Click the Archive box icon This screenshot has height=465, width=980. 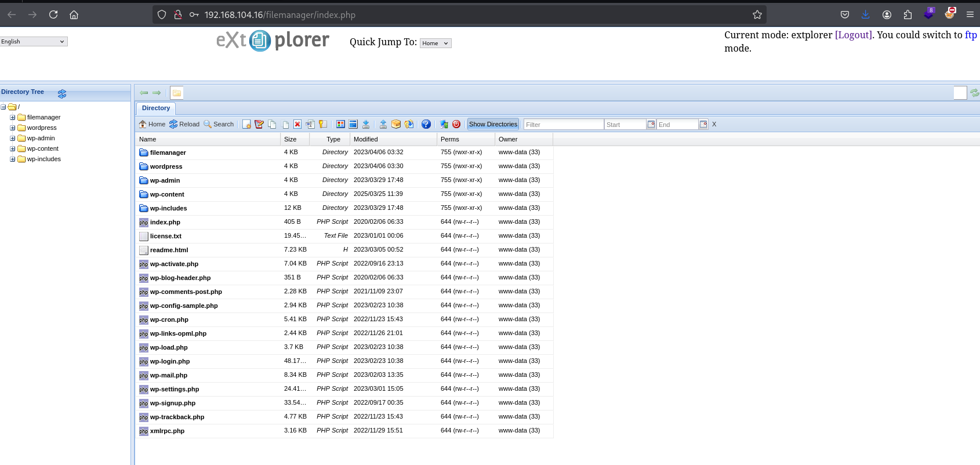pyautogui.click(x=396, y=124)
